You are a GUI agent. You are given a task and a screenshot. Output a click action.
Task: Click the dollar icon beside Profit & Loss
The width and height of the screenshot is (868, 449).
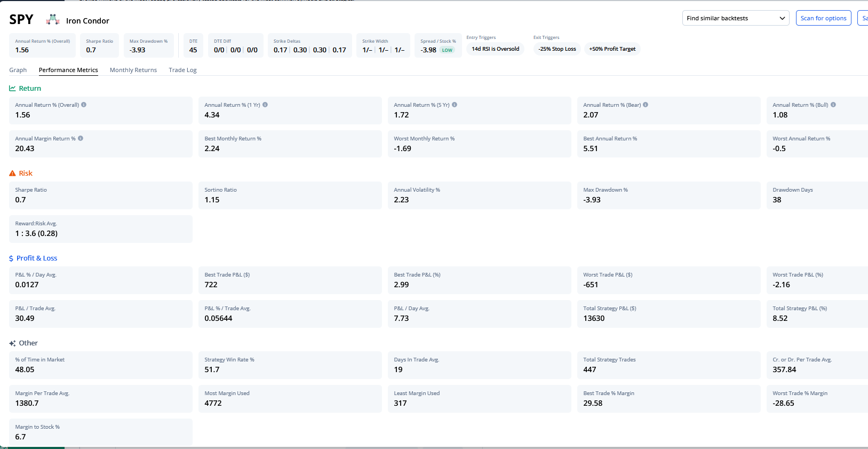click(x=11, y=258)
